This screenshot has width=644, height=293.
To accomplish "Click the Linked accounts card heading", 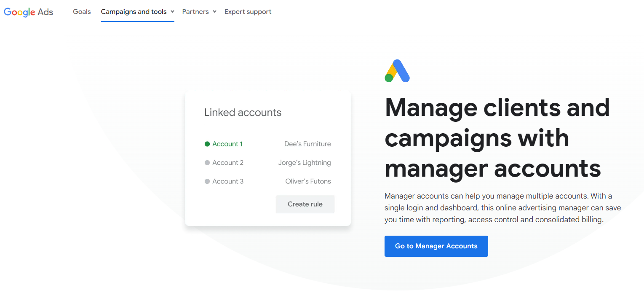I will tap(243, 113).
